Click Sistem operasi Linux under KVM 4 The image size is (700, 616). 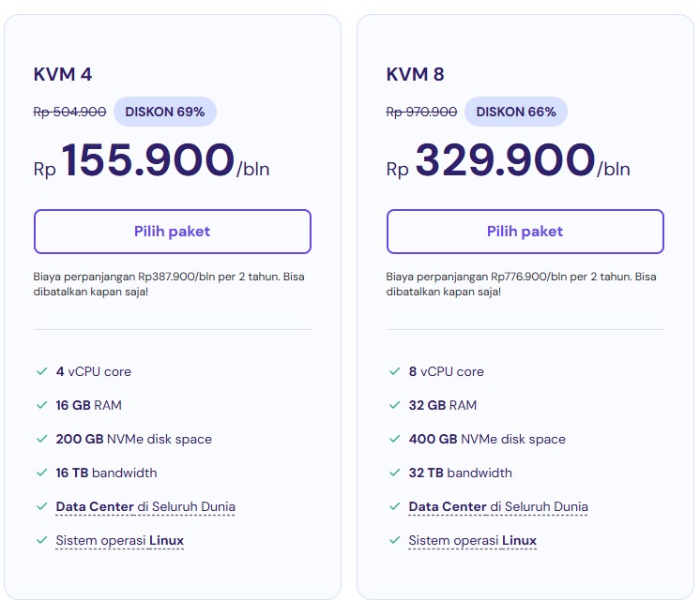(x=120, y=541)
